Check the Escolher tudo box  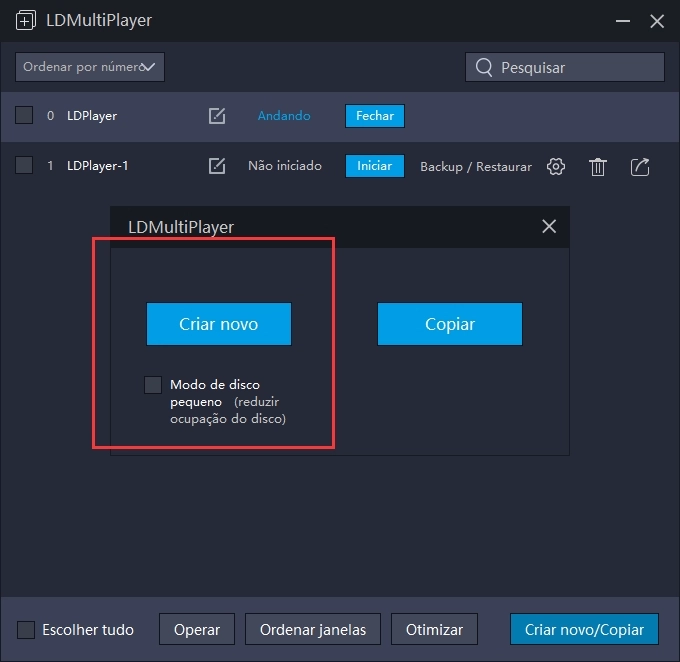[26, 630]
